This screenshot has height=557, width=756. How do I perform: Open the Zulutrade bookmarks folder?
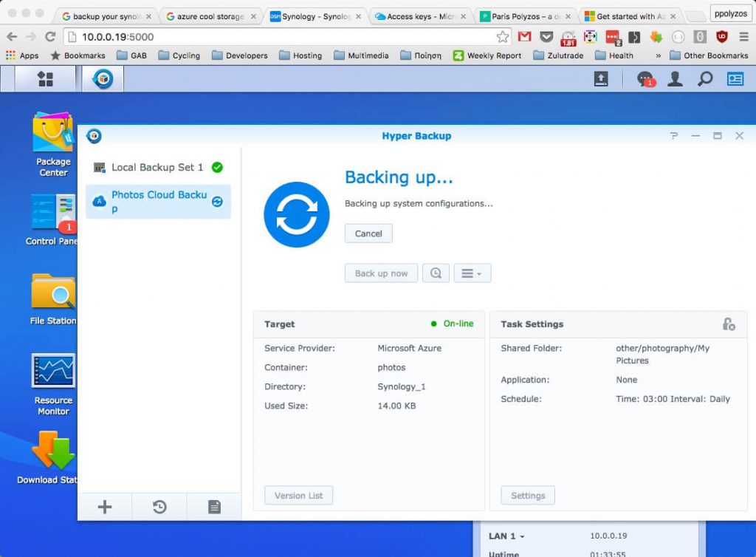tap(558, 55)
